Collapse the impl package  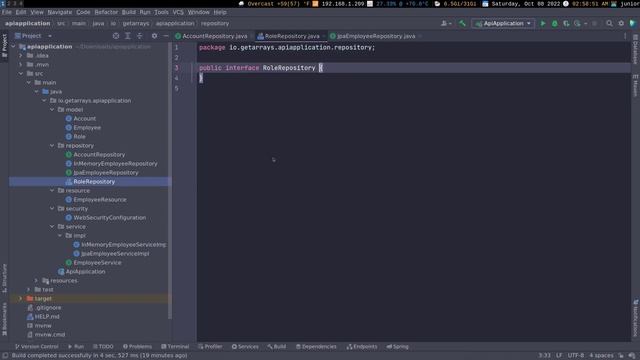pyautogui.click(x=60, y=236)
